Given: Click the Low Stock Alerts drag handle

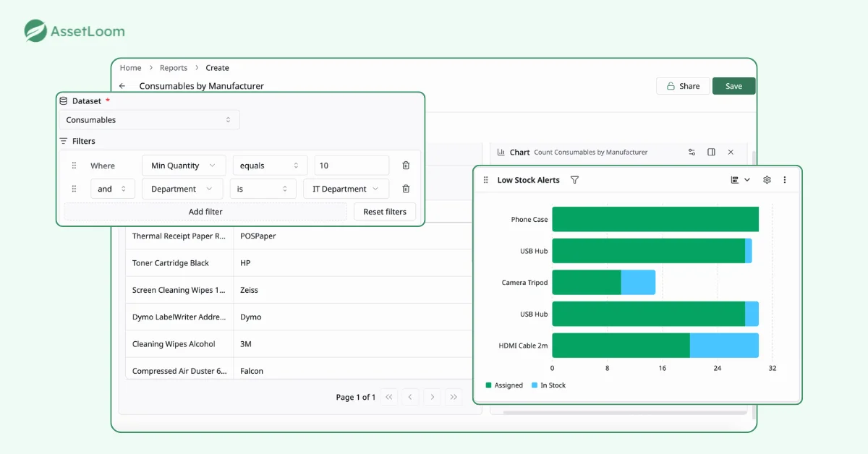Looking at the screenshot, I should click(x=486, y=180).
